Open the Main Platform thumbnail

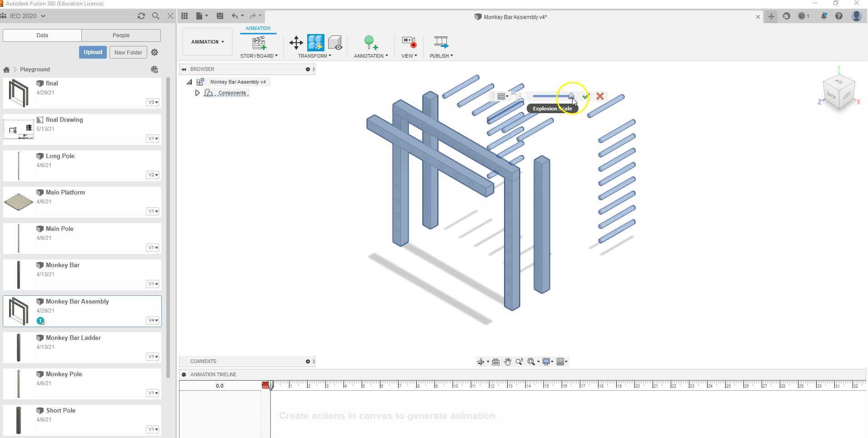pos(19,202)
